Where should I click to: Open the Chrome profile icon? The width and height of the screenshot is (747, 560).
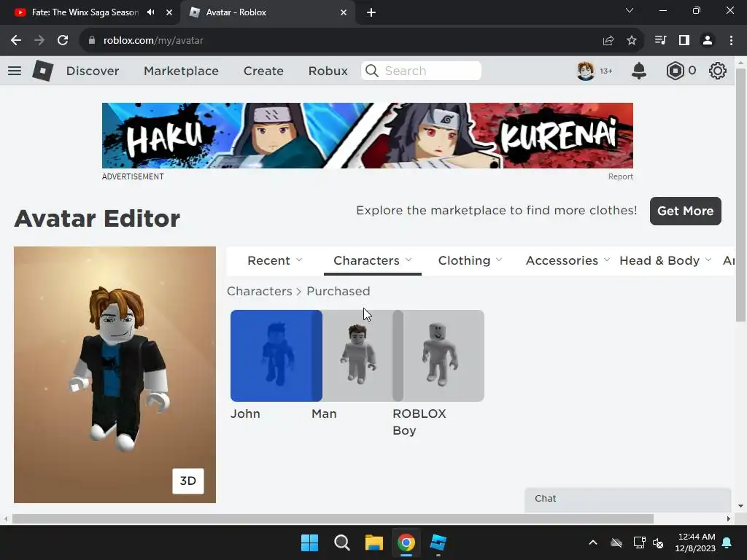click(708, 41)
